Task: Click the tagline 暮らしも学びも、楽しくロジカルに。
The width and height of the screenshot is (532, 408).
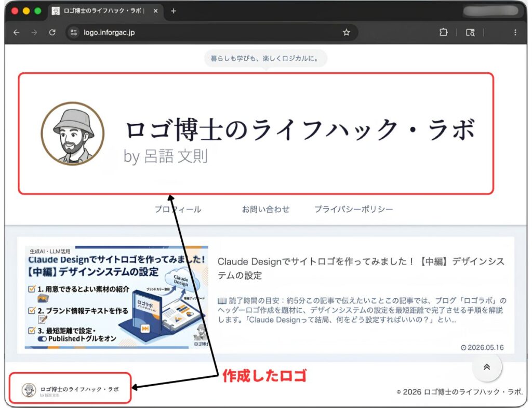Action: click(265, 58)
